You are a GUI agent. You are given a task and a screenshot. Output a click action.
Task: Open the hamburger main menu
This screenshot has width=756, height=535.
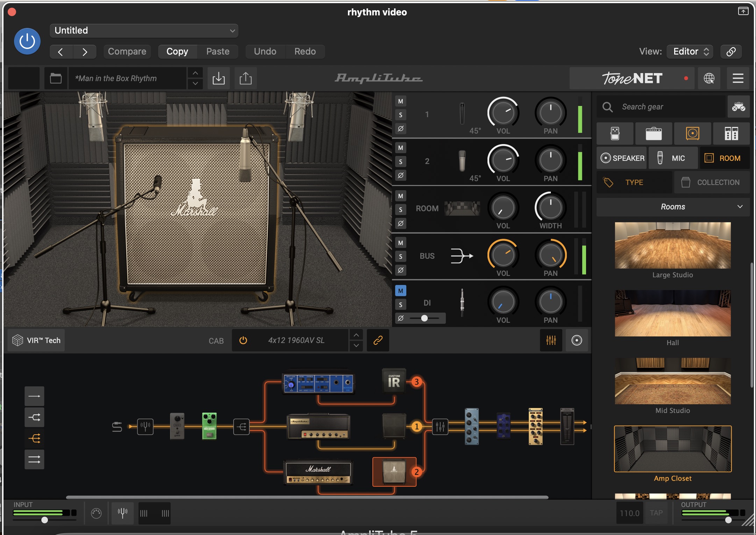[738, 78]
